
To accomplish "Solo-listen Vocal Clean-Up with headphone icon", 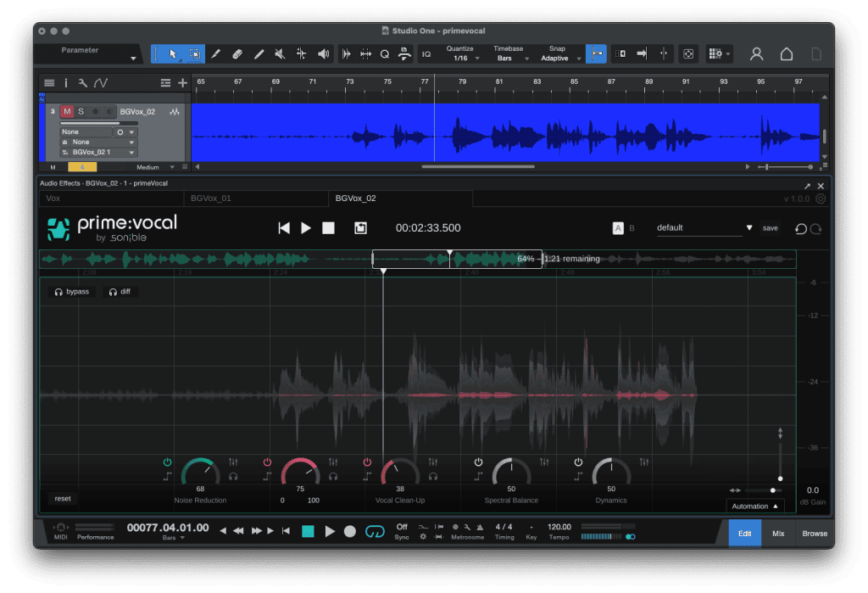I will click(x=433, y=476).
